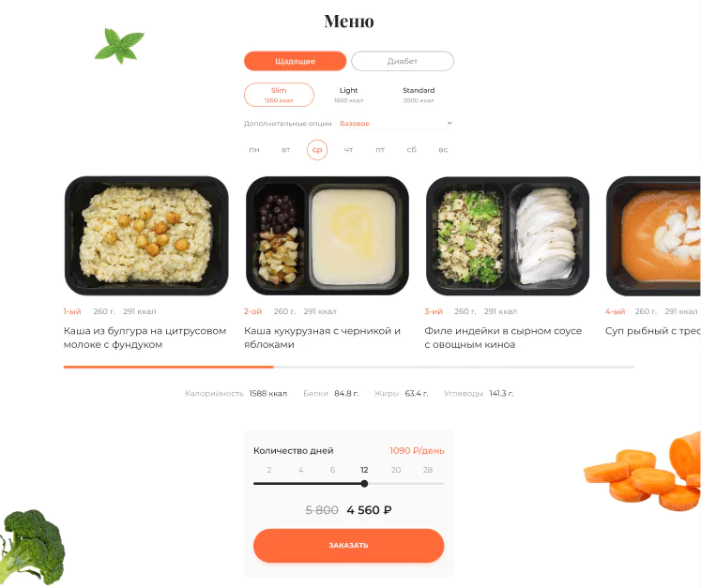701x588 pixels.
Task: Select Tuesday (вт) in the day picker
Action: pos(285,150)
